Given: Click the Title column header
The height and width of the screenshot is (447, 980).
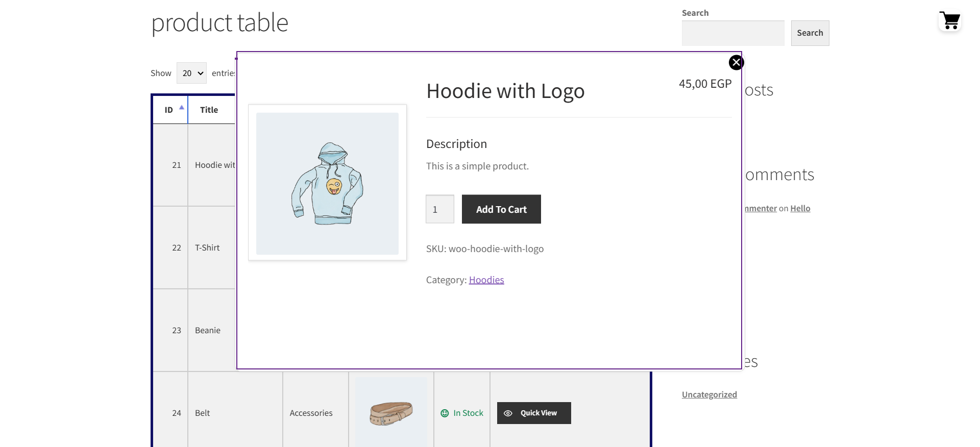Looking at the screenshot, I should coord(209,110).
